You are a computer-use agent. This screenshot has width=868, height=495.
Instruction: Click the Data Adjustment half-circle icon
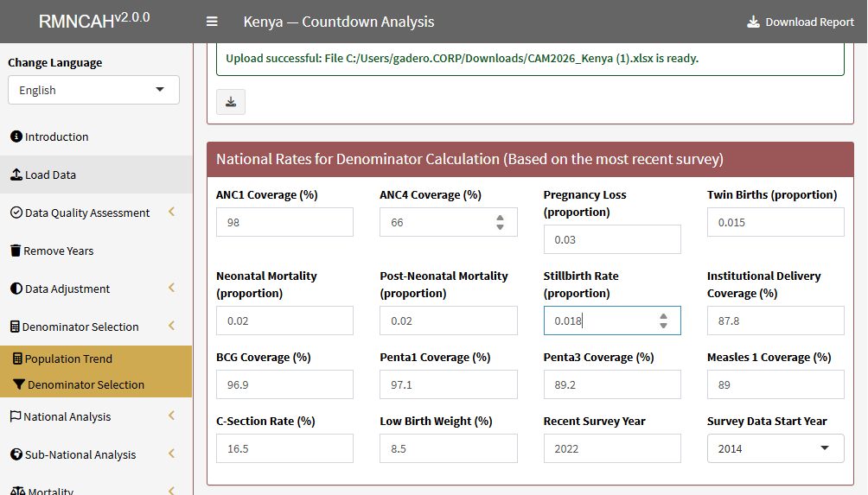click(16, 289)
